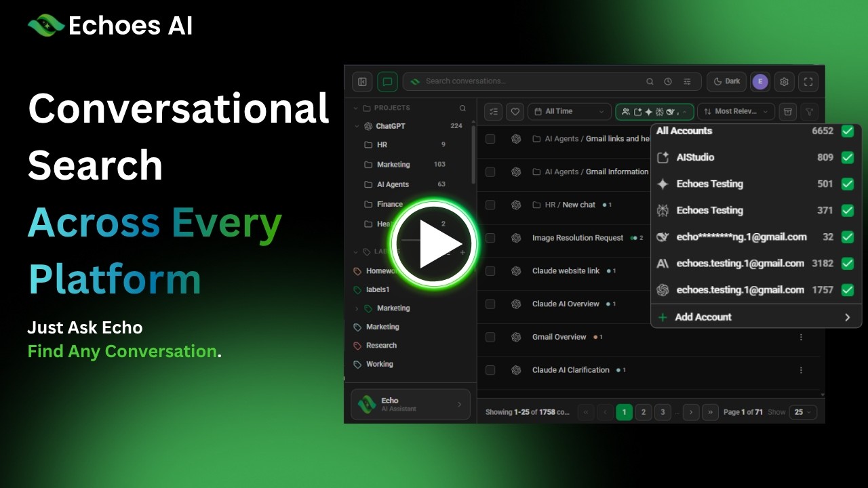This screenshot has width=868, height=488.
Task: Select Claude AI Clarification row checkbox
Action: tap(490, 370)
